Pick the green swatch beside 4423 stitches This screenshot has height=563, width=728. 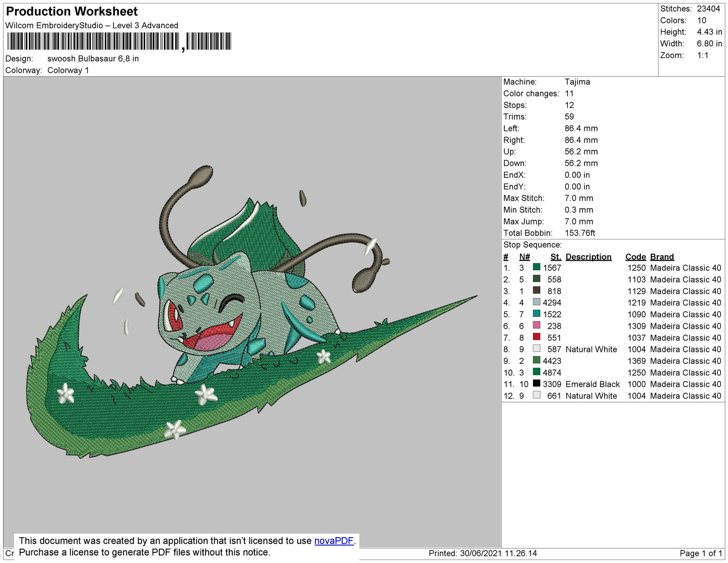[x=537, y=360]
